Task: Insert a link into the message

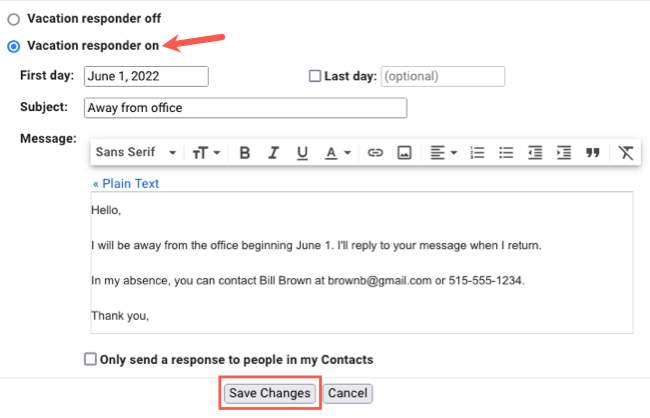Action: [376, 153]
